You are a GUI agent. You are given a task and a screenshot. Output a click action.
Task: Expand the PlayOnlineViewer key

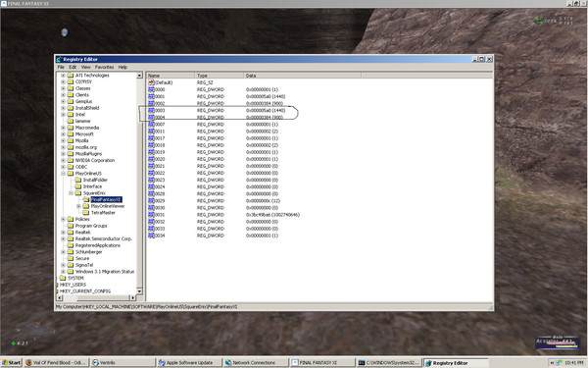78,206
